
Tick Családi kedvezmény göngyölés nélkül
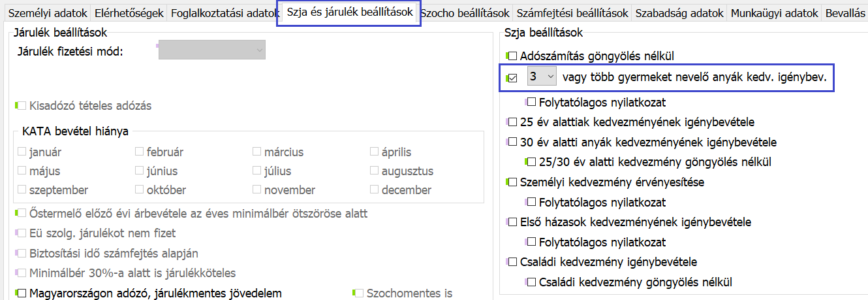click(533, 282)
